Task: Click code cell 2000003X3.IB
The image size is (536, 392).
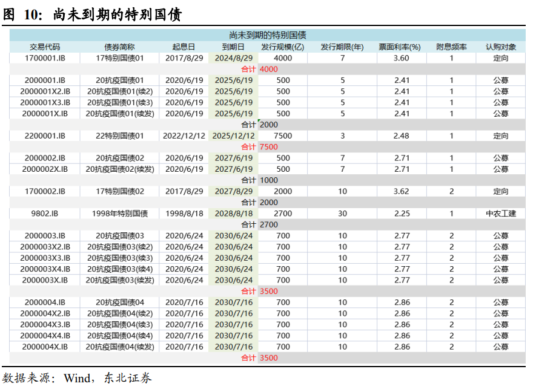Action: pyautogui.click(x=45, y=258)
